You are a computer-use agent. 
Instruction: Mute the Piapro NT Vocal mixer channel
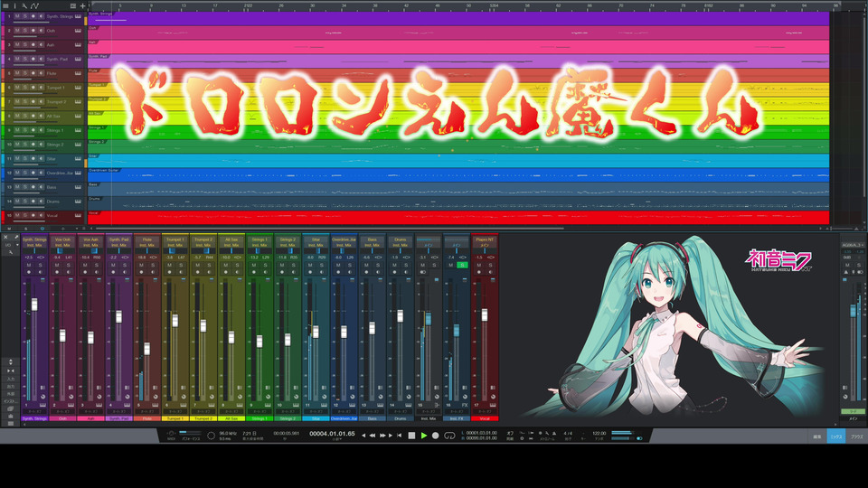479,265
